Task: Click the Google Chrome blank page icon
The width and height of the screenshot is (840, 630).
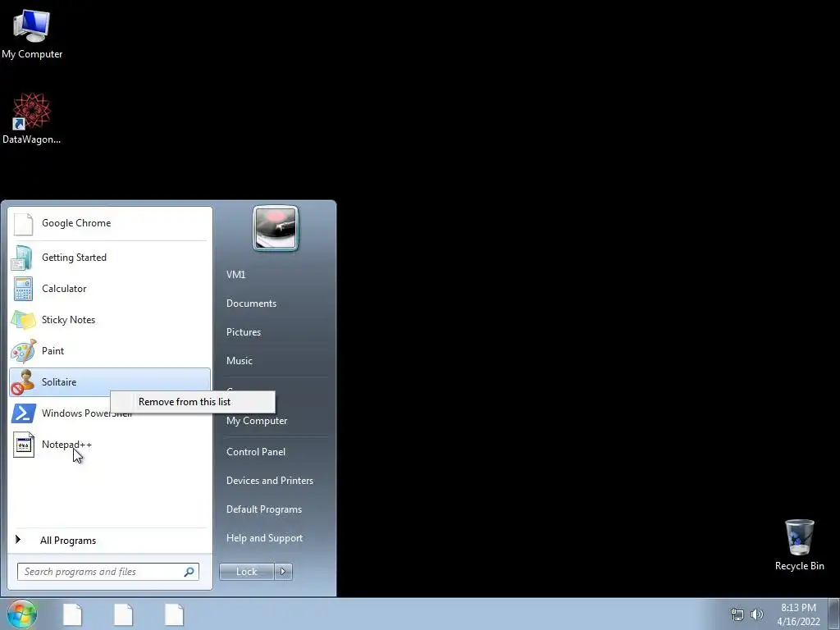Action: [23, 223]
